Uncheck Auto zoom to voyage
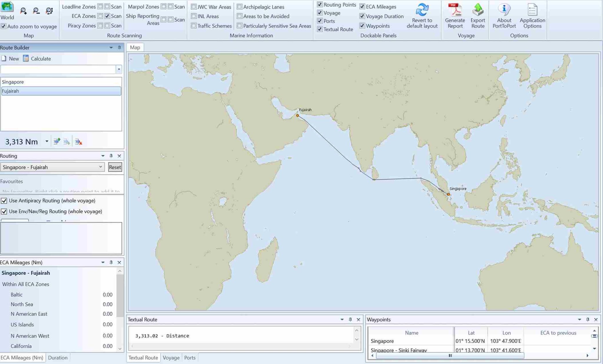 point(4,26)
